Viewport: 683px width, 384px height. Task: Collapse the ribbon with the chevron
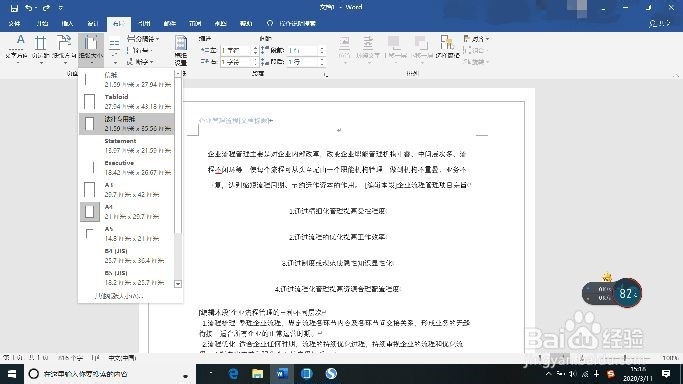click(676, 75)
